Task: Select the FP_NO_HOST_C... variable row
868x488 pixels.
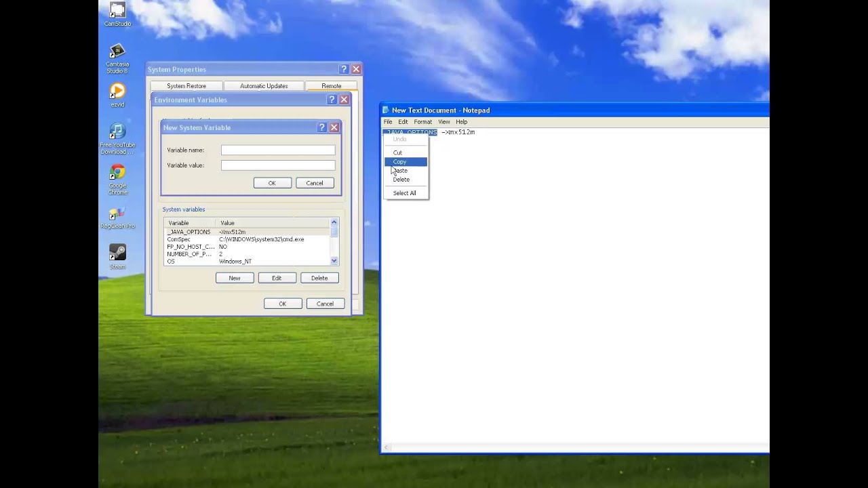Action: pyautogui.click(x=247, y=247)
